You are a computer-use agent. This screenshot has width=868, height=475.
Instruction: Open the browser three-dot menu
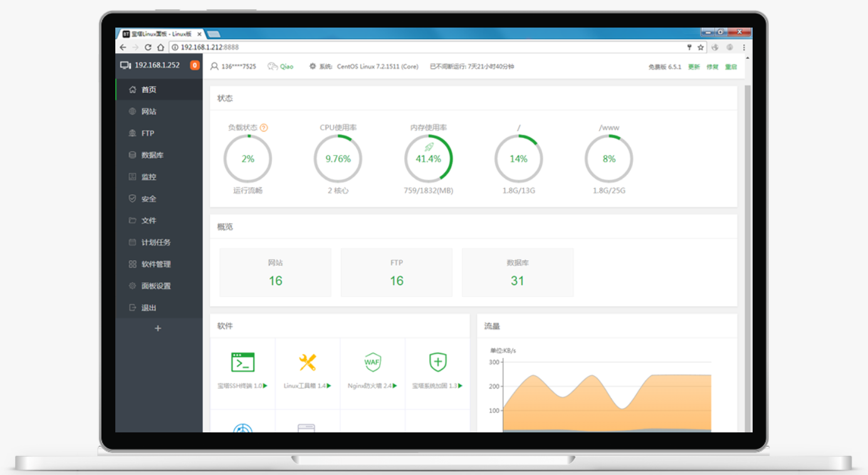745,47
